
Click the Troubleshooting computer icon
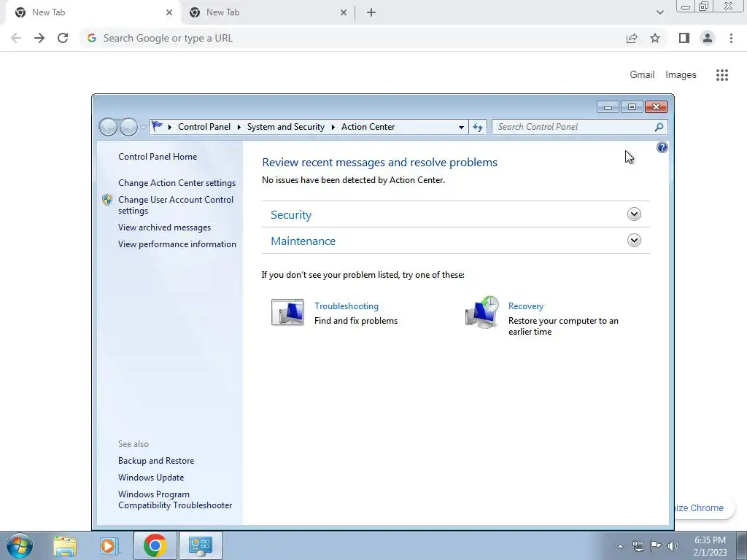coord(287,312)
